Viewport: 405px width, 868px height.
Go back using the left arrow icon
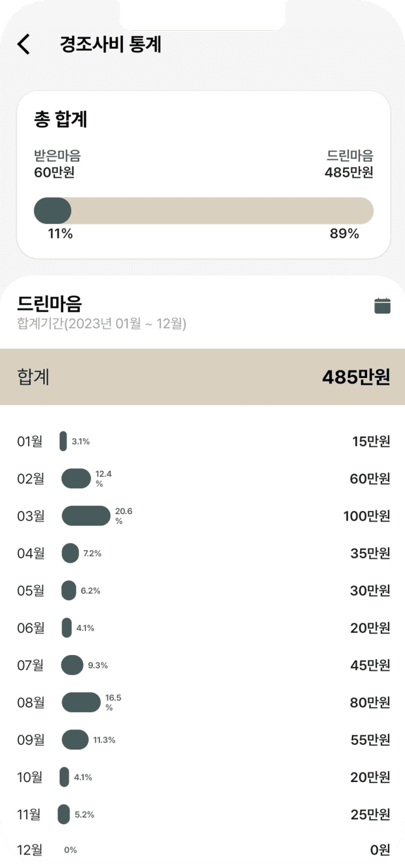tap(23, 44)
